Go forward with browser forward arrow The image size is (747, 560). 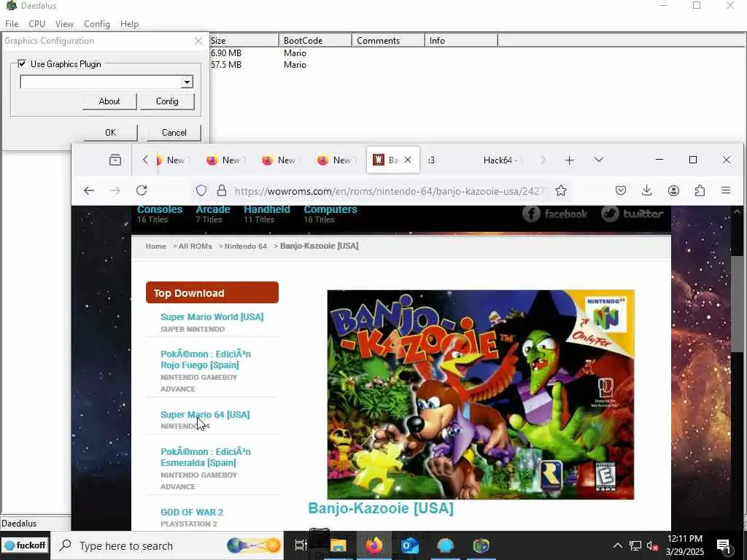pos(115,190)
